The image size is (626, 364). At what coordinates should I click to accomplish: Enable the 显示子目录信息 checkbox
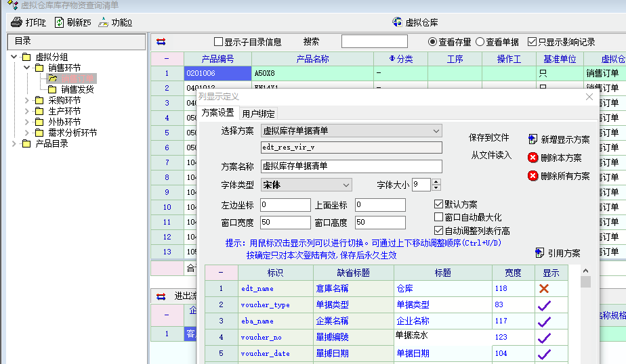point(218,42)
